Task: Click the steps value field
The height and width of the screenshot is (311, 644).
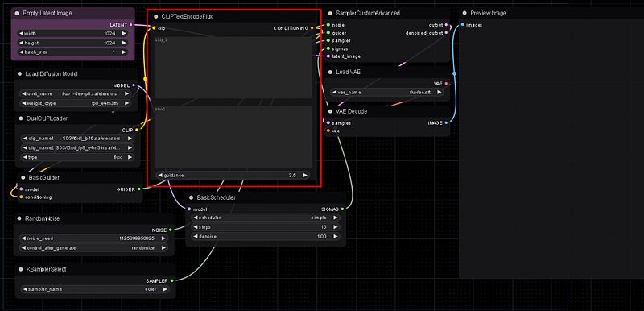Action: (x=266, y=226)
